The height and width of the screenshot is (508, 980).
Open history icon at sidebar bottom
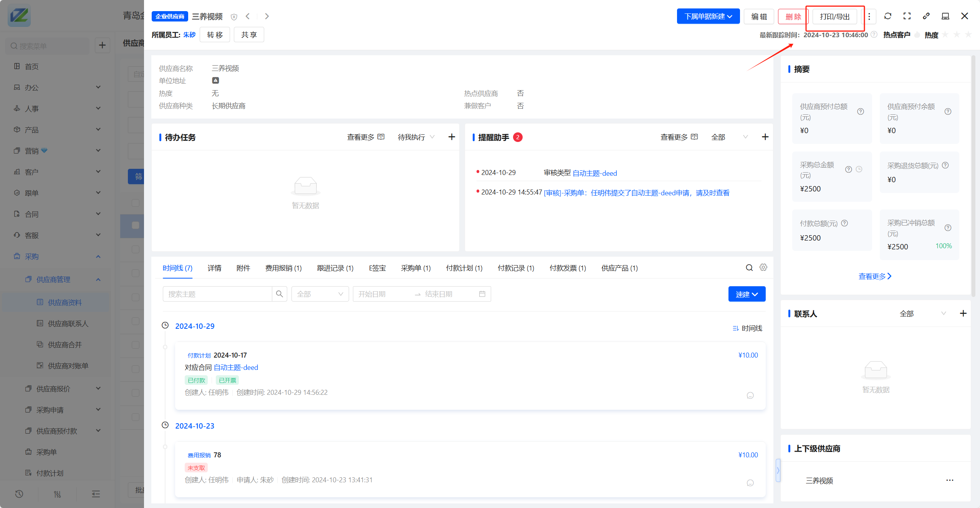(x=19, y=494)
